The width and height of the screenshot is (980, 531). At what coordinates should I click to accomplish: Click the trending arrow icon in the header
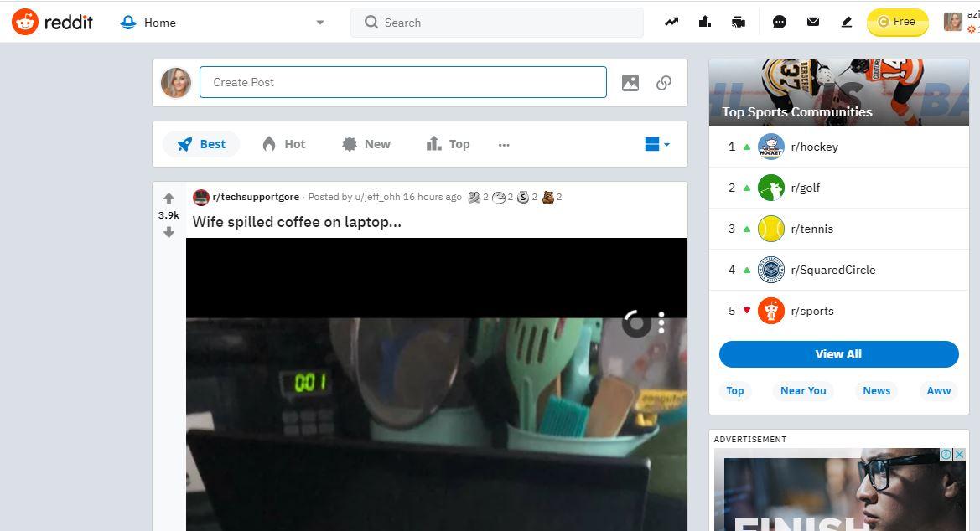pos(671,21)
